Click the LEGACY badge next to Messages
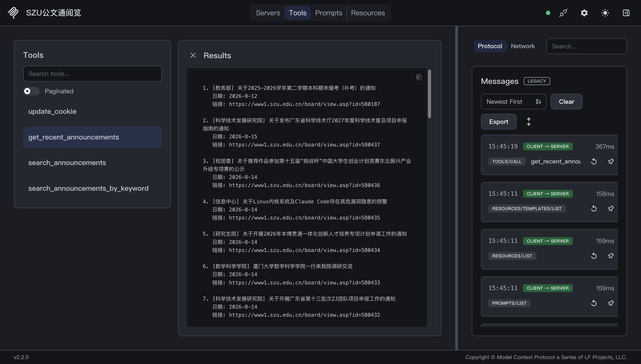Image resolution: width=641 pixels, height=364 pixels. point(537,81)
